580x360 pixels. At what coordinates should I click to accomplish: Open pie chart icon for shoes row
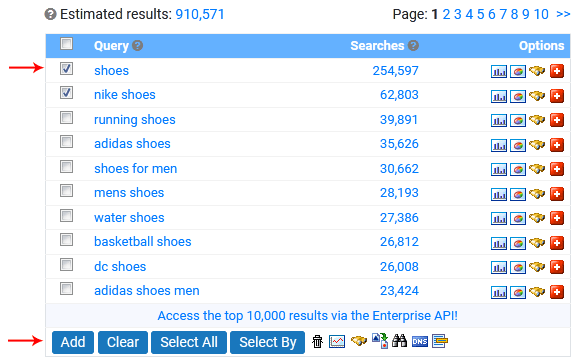tap(518, 71)
